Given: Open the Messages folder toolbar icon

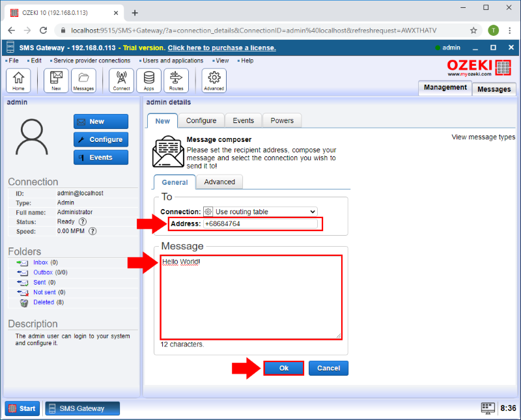Looking at the screenshot, I should [83, 80].
